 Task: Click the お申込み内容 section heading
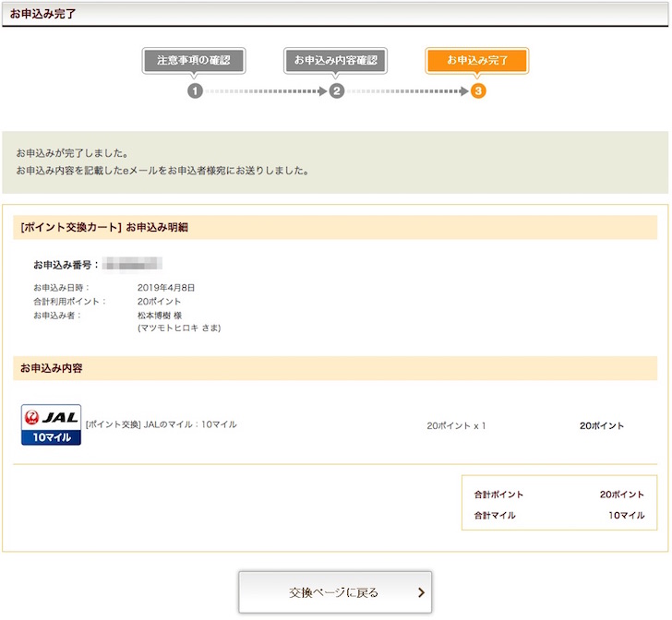tap(51, 368)
